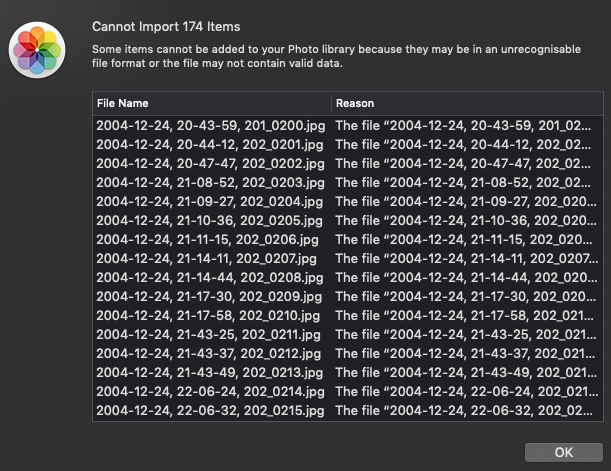The image size is (611, 471).
Task: Select the row for 202_0215.jpg
Action: click(x=209, y=410)
